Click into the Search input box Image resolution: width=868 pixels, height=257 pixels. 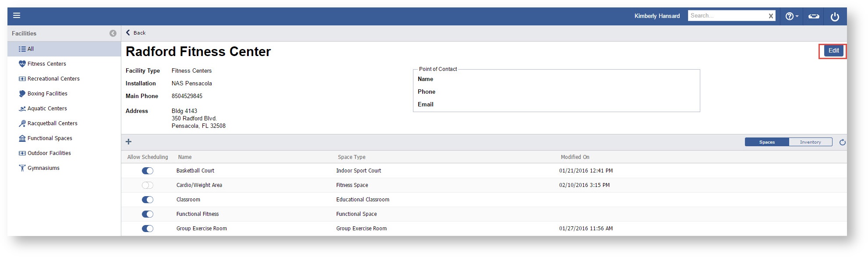tap(727, 16)
